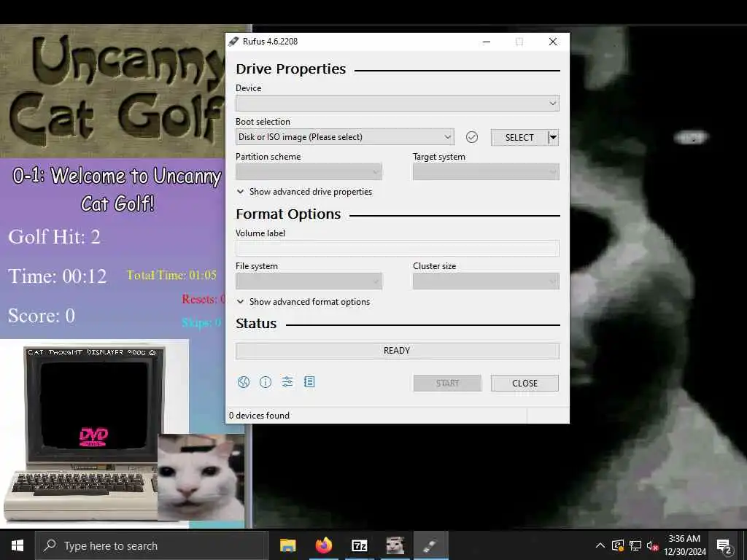Click the muted volume tray icon
The width and height of the screenshot is (747, 560).
coord(653,545)
